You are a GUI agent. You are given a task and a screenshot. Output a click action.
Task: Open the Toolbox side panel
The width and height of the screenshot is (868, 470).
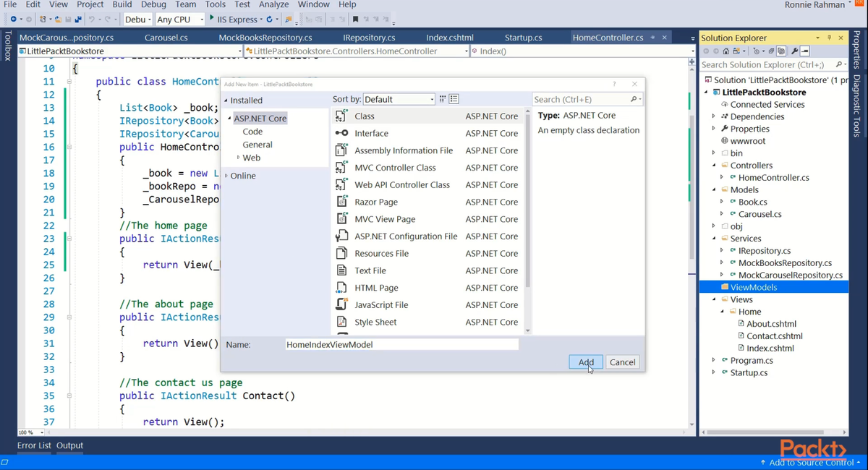tap(8, 45)
